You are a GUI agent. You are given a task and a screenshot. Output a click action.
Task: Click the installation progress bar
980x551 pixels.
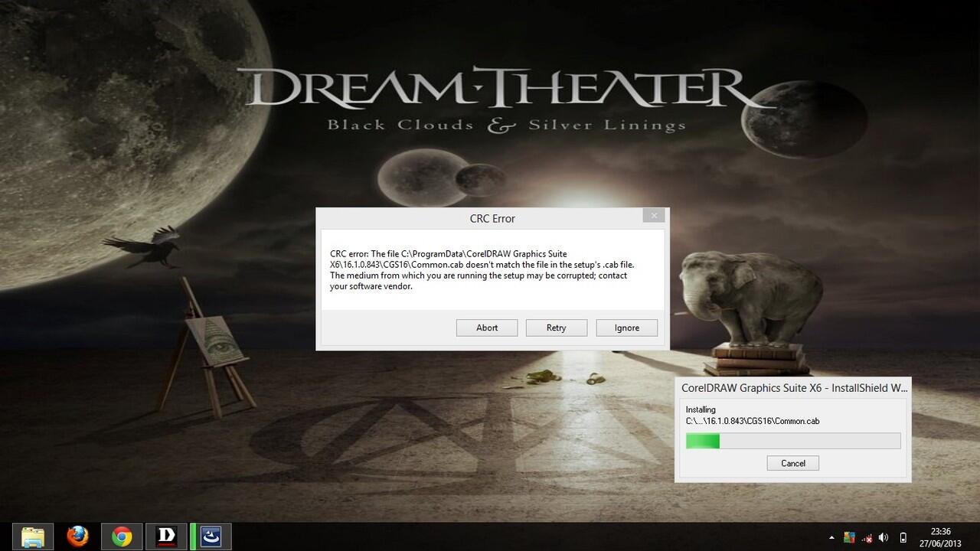coord(793,441)
